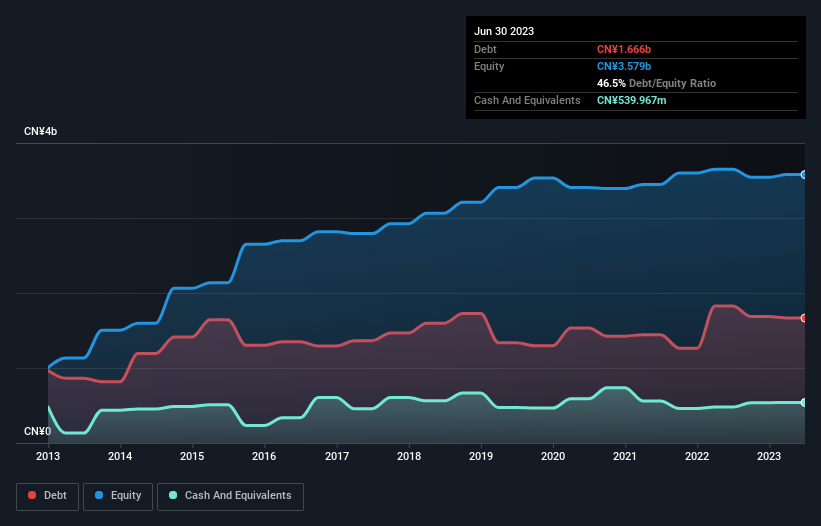Click the 2023 x-axis label
Viewport: 821px width, 526px height.
click(769, 456)
